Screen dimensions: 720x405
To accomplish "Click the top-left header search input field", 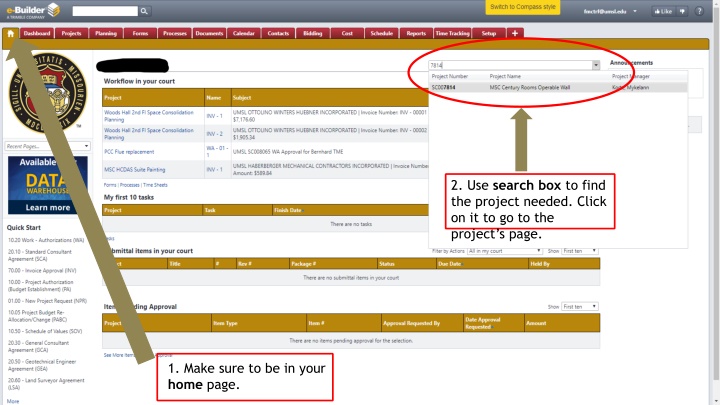I will (x=104, y=11).
